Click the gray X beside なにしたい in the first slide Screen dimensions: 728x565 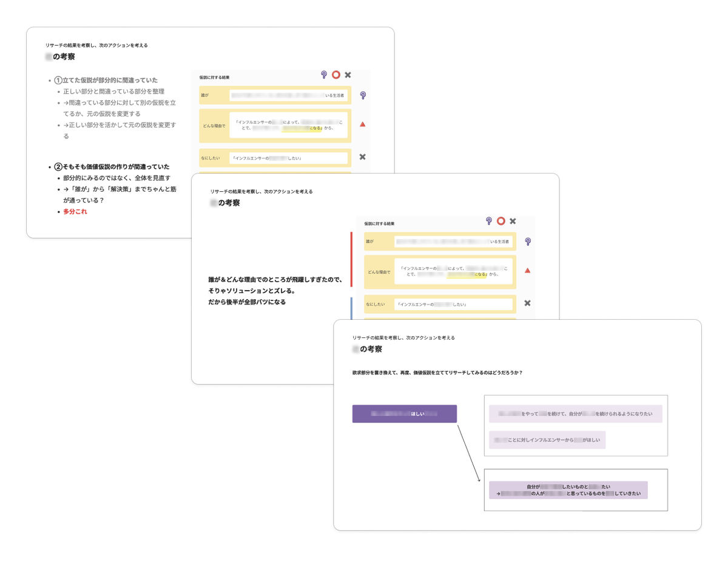(363, 157)
